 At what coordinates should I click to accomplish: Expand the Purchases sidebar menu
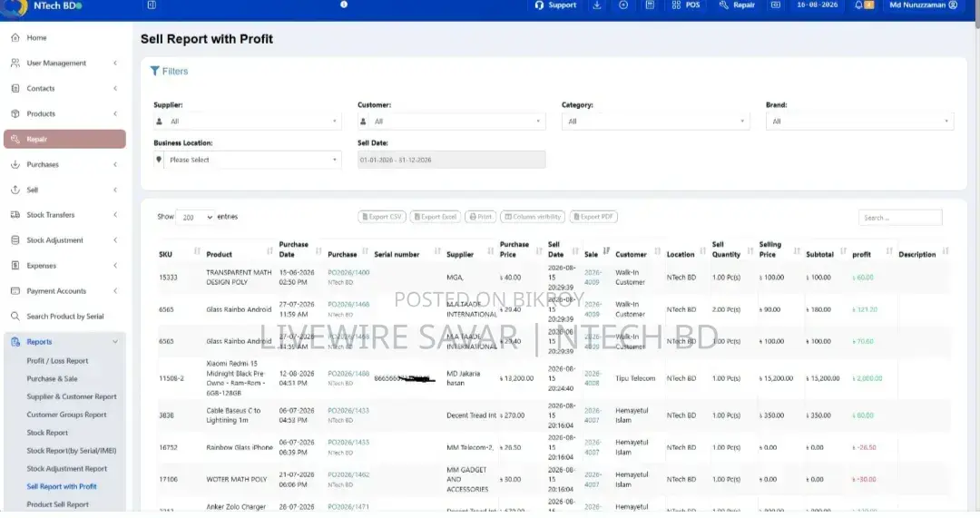coord(64,164)
